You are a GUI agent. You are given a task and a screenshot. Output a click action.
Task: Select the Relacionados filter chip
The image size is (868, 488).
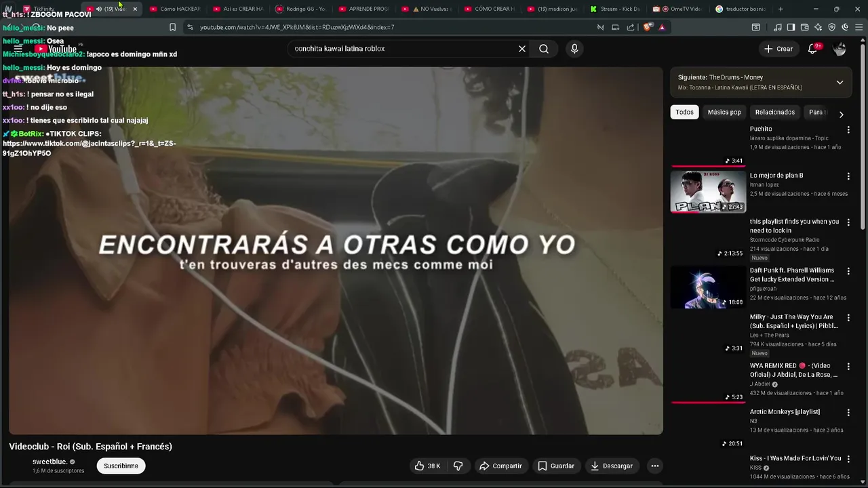pos(774,112)
